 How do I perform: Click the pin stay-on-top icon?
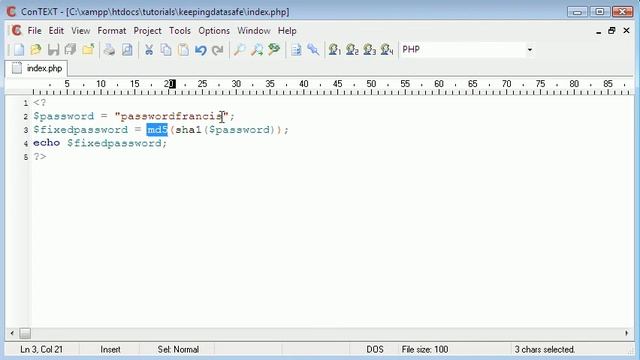tap(313, 50)
